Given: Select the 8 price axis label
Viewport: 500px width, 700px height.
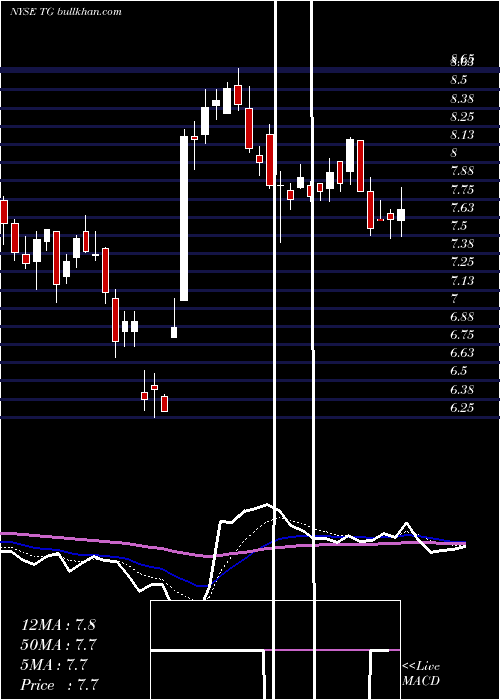Looking at the screenshot, I should coord(454,153).
